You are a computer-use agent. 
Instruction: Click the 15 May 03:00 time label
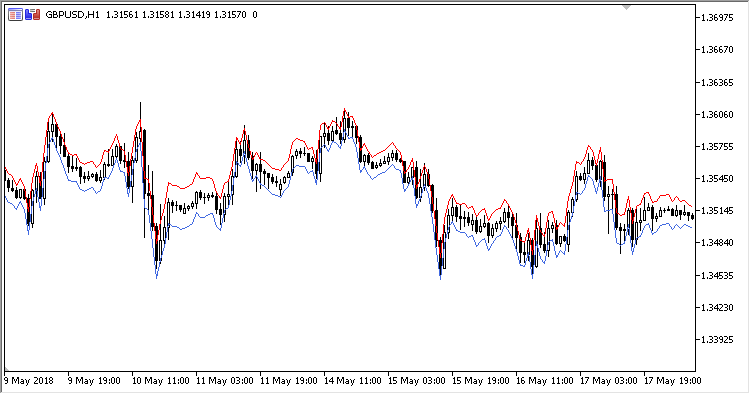(x=417, y=381)
